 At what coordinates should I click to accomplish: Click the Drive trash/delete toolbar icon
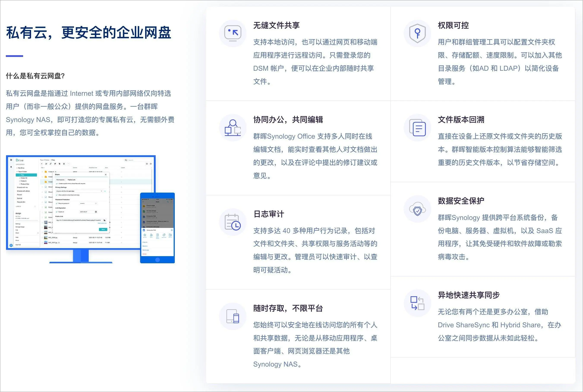pos(64,164)
